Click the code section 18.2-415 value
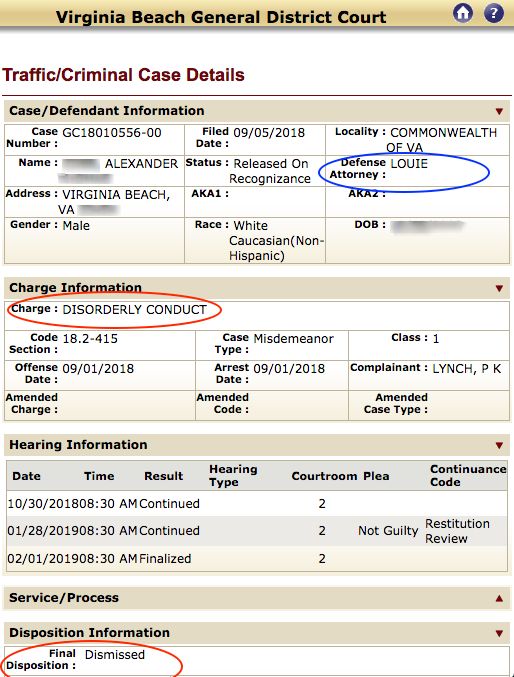 pos(90,338)
